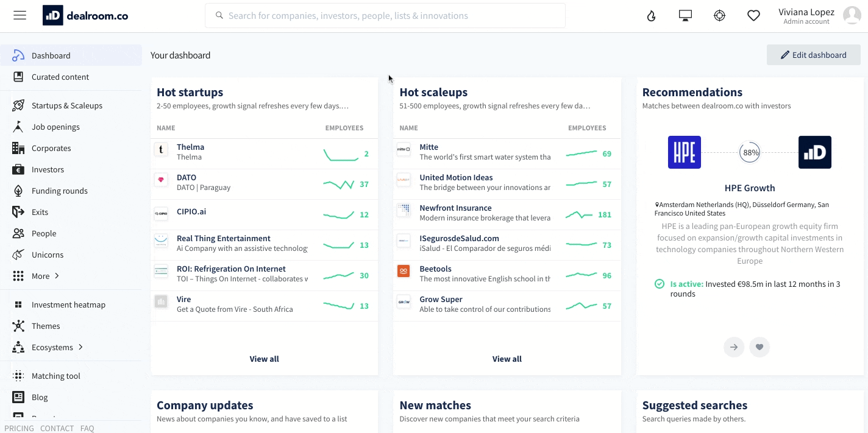Viewport: 868px width, 433px height.
Task: Click the Blog newspaper icon
Action: [18, 397]
